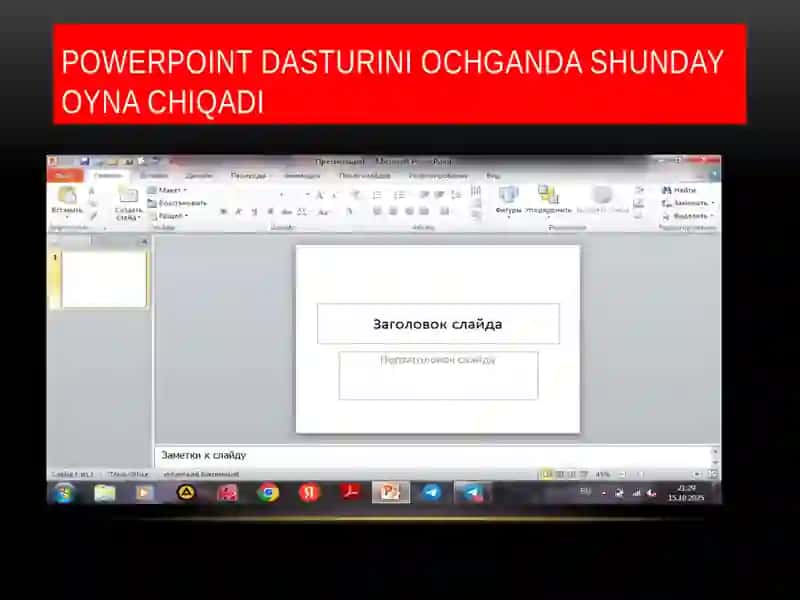800x600 pixels.
Task: Click the PowerPoint help icon
Action: 715,175
